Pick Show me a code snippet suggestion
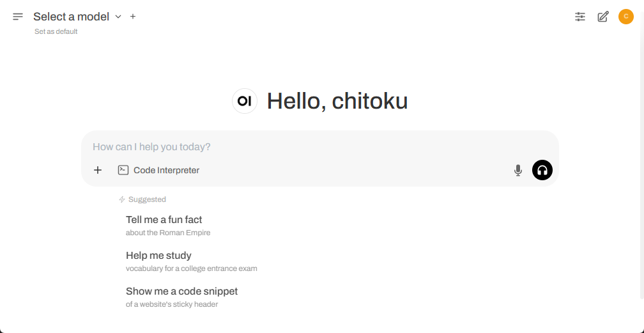644x333 pixels. (x=182, y=297)
